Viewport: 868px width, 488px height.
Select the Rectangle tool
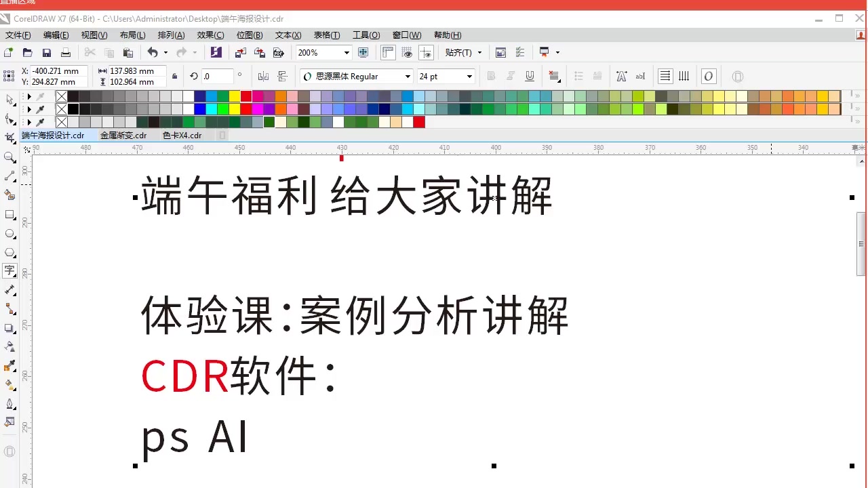[x=10, y=215]
